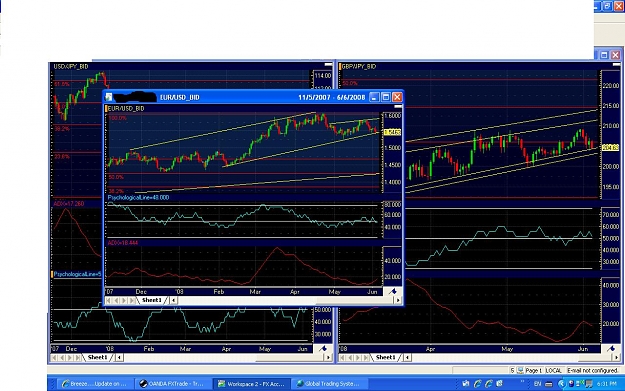Click left scroll arrow in EUR/USD window

pos(173,301)
